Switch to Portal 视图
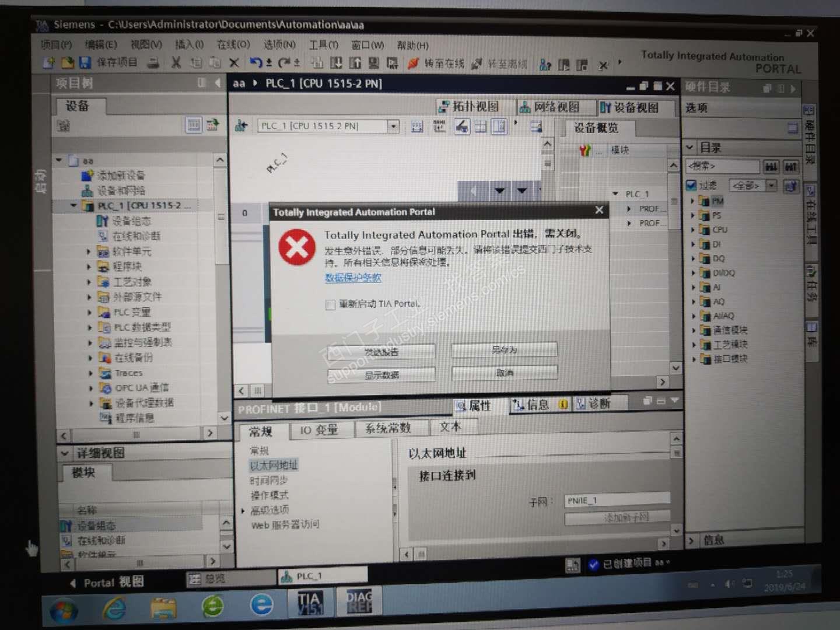Screen dimensions: 840x630 coord(107,582)
